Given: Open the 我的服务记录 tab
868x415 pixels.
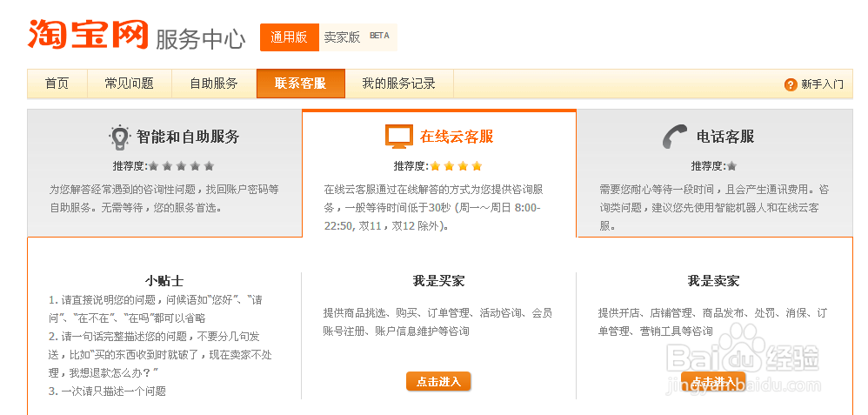Looking at the screenshot, I should pos(399,84).
